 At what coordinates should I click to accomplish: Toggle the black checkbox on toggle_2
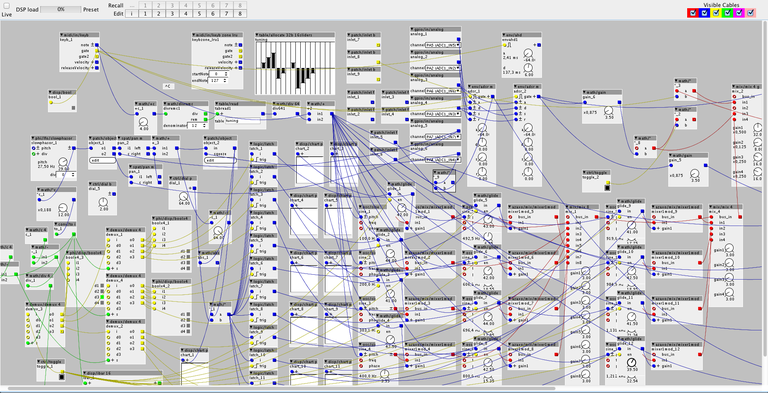pos(608,187)
